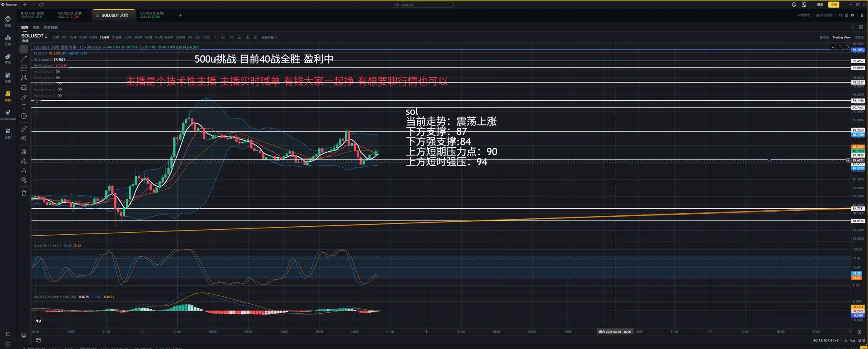This screenshot has height=349, width=868.
Task: Activate the zoom-in tool
Action: click(x=24, y=139)
